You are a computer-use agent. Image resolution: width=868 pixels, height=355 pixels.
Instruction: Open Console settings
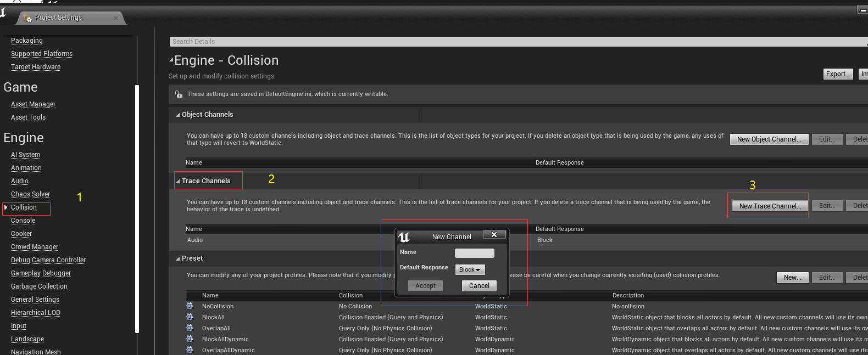click(23, 221)
